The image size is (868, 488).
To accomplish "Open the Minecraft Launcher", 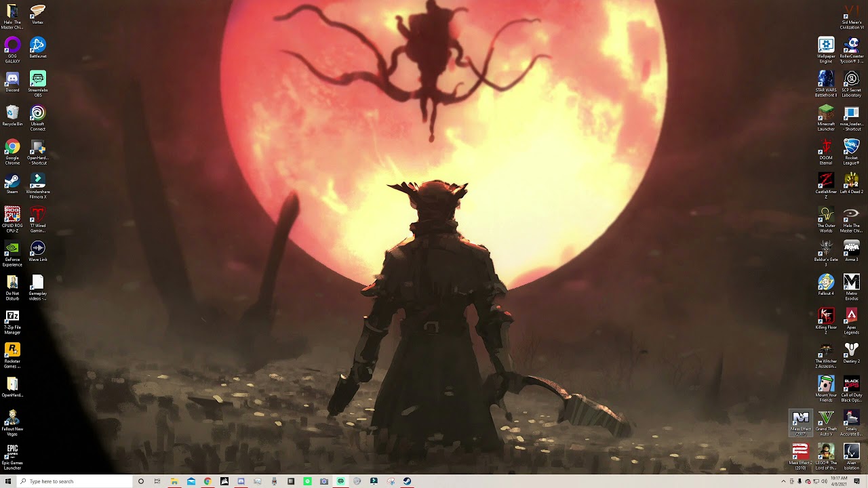I will click(826, 119).
